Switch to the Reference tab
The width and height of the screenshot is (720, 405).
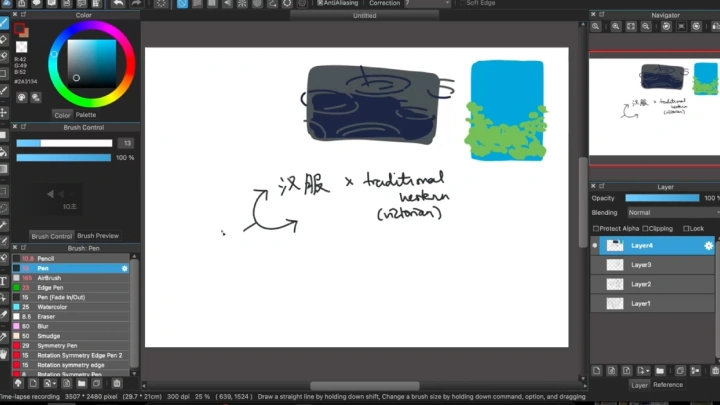[668, 385]
